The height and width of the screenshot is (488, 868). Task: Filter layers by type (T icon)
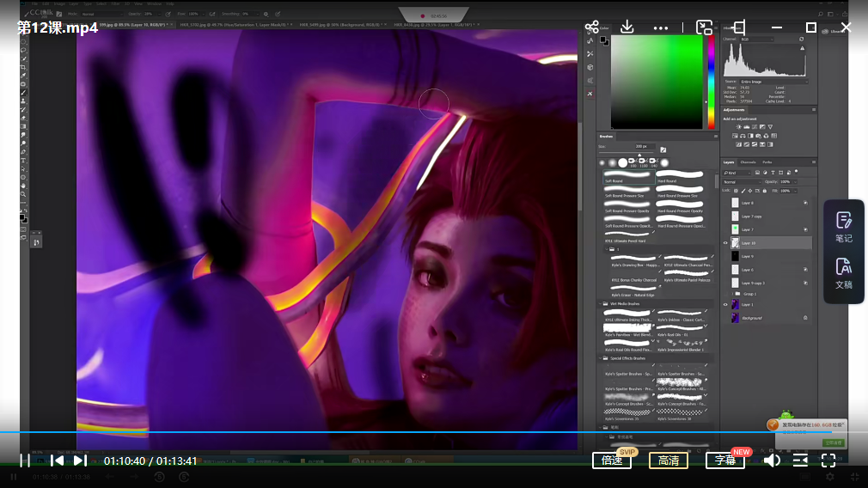click(x=773, y=173)
